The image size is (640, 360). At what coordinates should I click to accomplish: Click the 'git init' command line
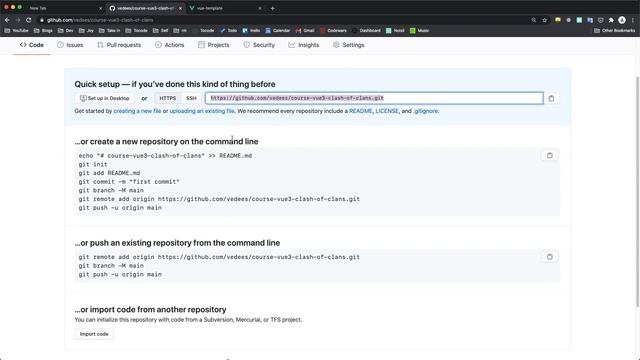point(93,164)
